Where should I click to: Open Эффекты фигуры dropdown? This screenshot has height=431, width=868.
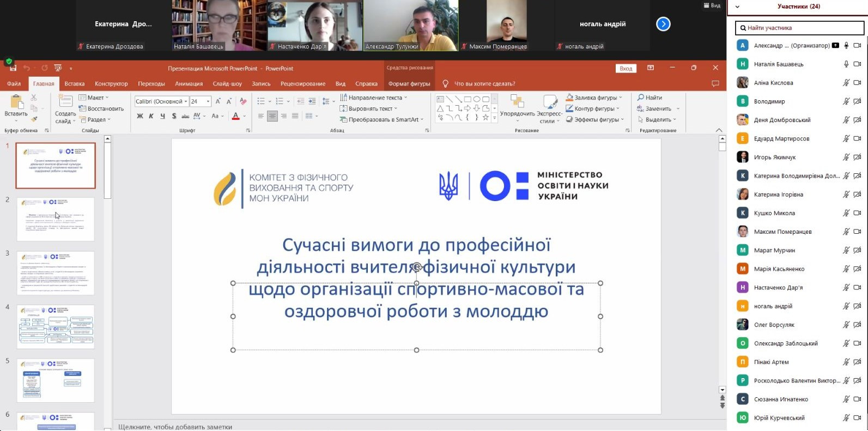(x=594, y=119)
